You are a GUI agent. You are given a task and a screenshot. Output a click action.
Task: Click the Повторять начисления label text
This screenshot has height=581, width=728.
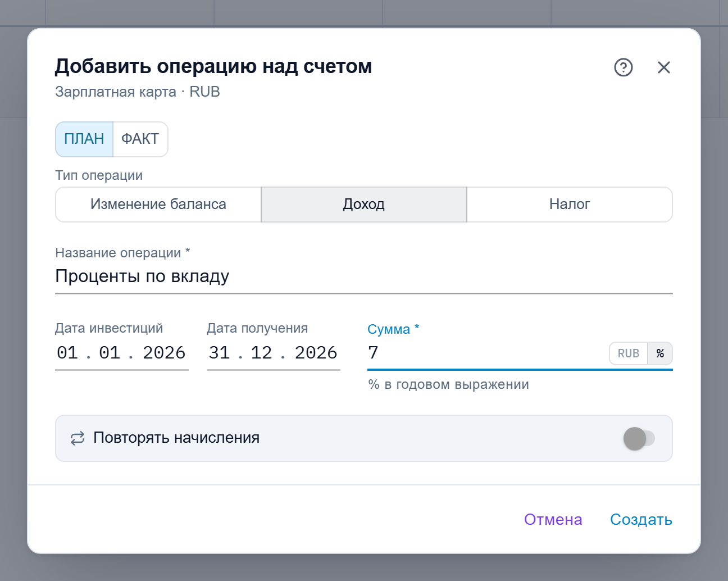(x=176, y=438)
